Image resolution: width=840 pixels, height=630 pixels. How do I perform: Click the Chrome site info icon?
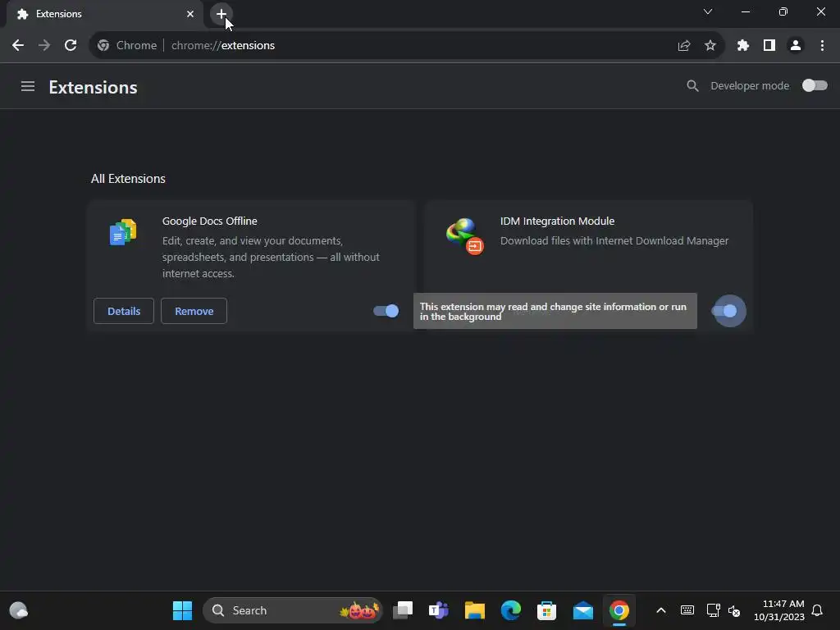pyautogui.click(x=103, y=46)
